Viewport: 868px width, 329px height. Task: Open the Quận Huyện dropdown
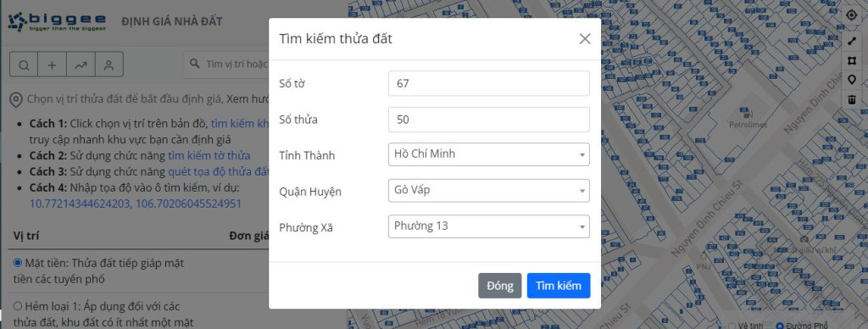[489, 191]
